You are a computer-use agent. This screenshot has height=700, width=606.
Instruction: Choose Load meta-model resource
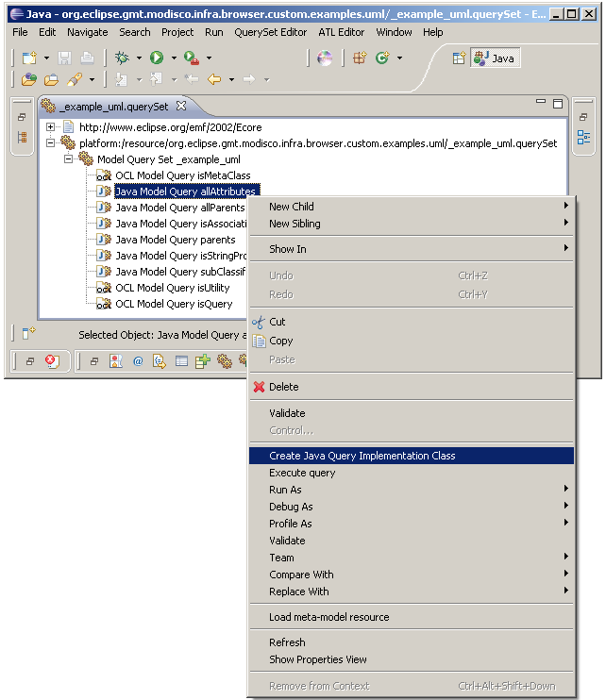pos(412,617)
